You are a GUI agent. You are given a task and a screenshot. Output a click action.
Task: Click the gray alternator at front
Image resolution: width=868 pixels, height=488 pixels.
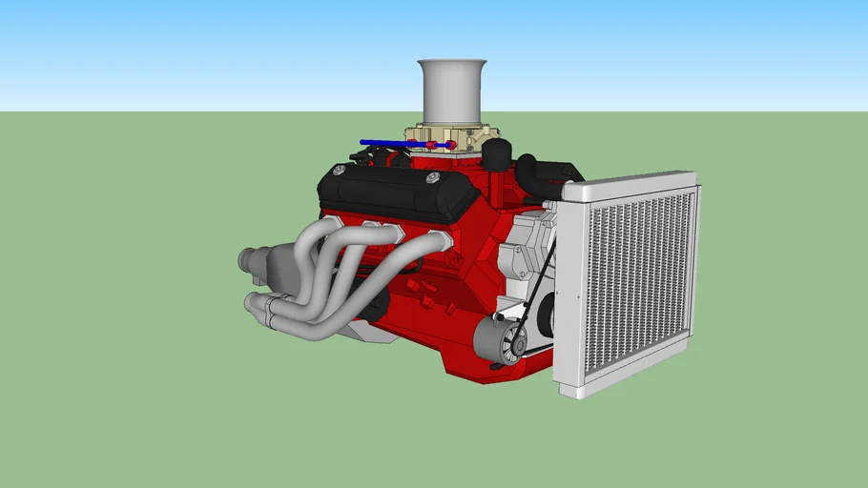(497, 340)
